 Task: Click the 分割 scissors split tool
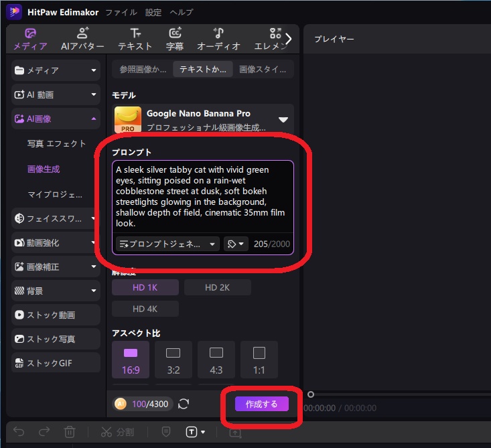pyautogui.click(x=118, y=432)
